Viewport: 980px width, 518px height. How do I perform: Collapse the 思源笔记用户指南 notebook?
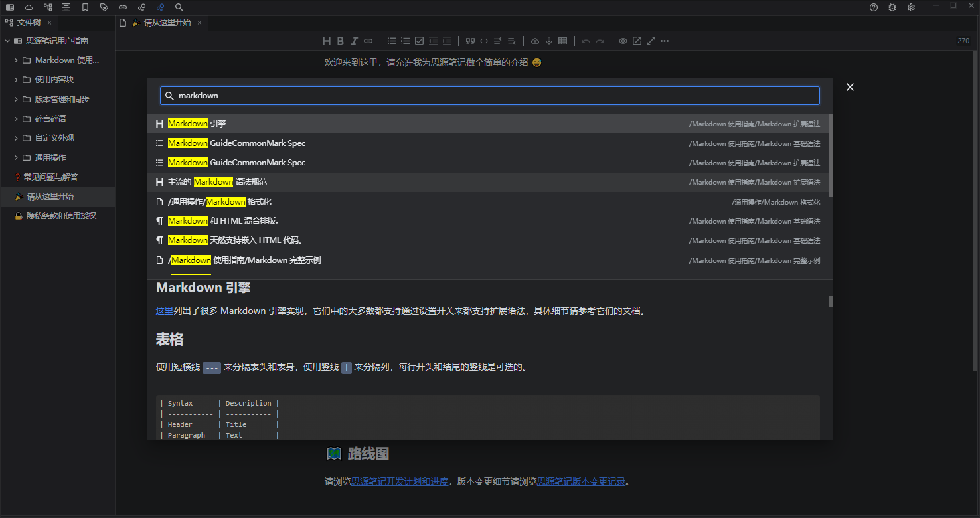[7, 41]
